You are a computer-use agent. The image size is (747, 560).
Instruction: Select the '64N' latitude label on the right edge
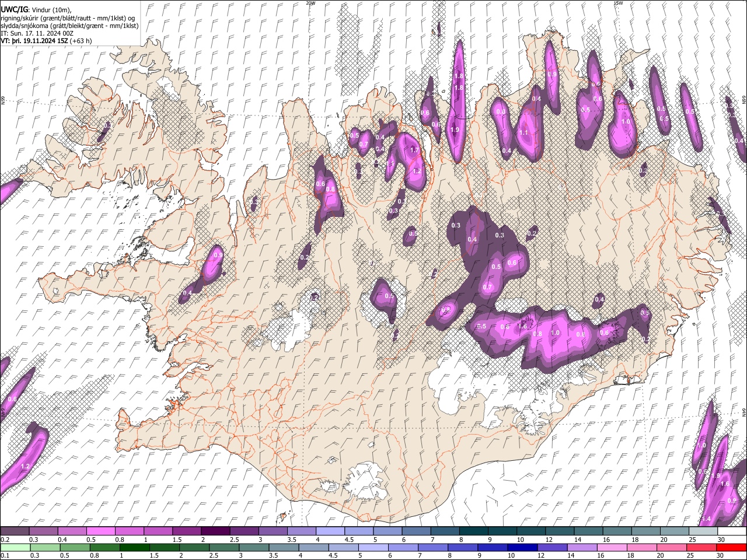click(x=744, y=412)
